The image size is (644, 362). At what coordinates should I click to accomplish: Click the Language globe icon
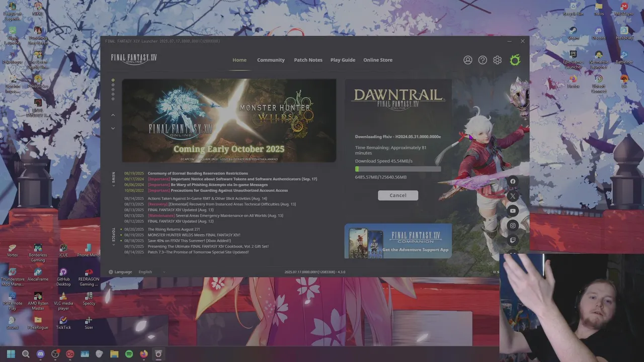(111, 272)
